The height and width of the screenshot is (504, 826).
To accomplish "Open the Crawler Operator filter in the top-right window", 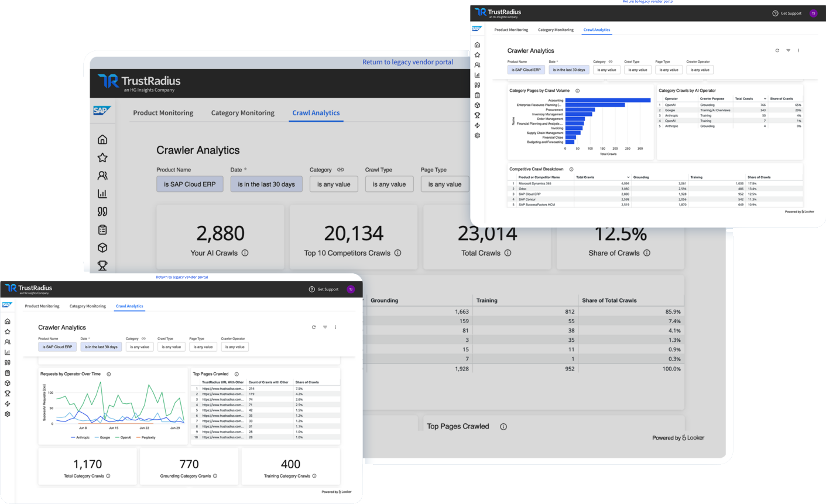I will [x=700, y=70].
